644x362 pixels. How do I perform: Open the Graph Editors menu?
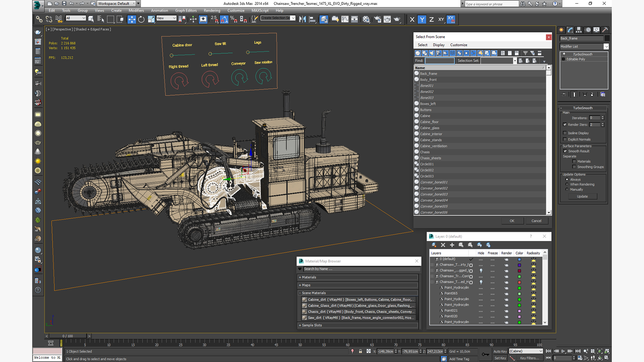(x=186, y=10)
